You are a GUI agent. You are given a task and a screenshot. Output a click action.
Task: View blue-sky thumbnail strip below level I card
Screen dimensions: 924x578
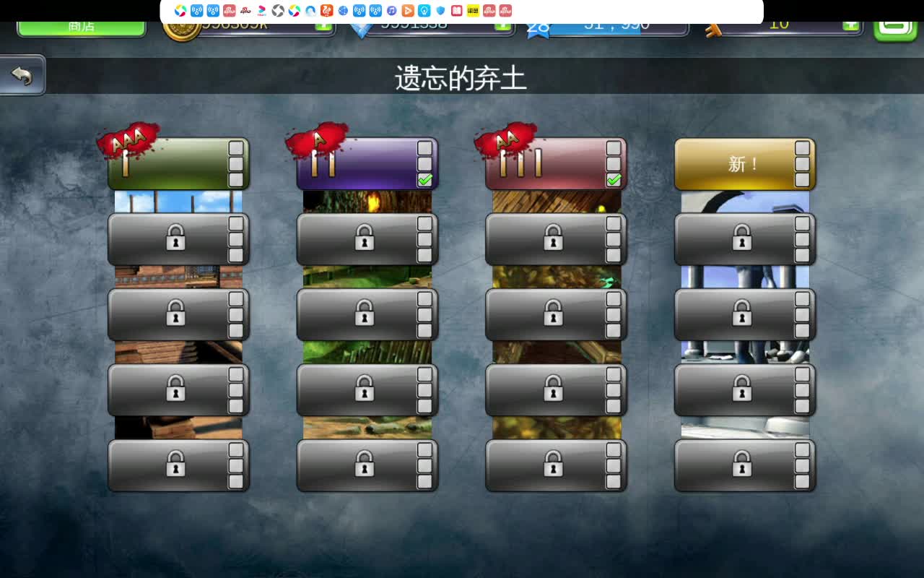(x=178, y=202)
